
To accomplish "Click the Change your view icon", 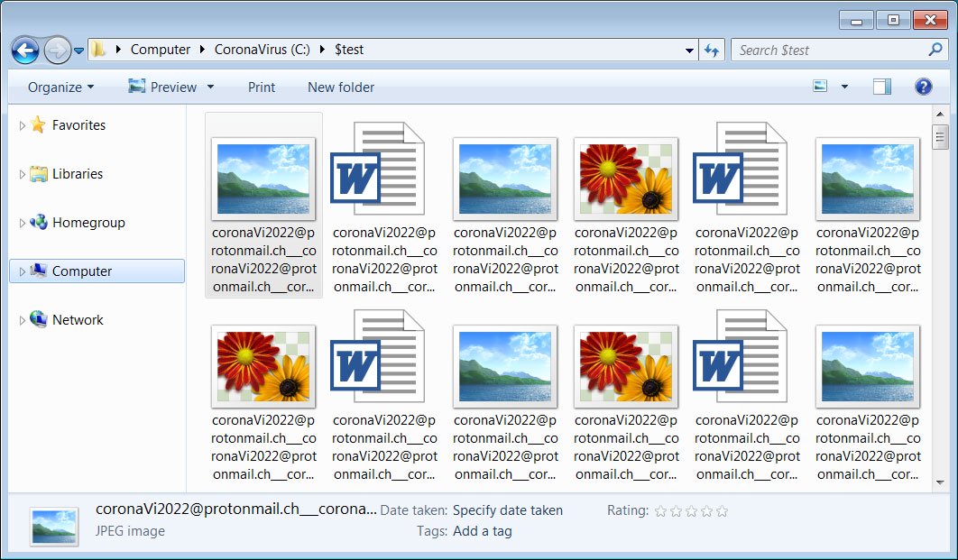I will (x=820, y=87).
